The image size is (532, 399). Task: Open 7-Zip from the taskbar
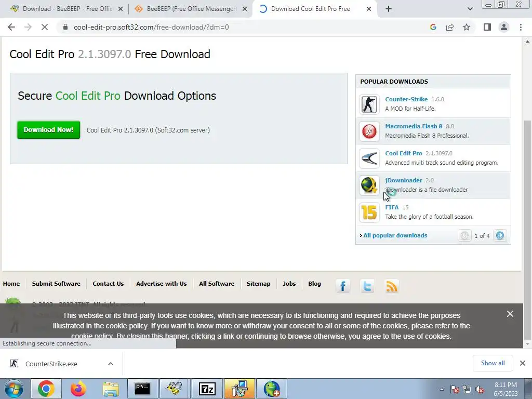point(207,389)
